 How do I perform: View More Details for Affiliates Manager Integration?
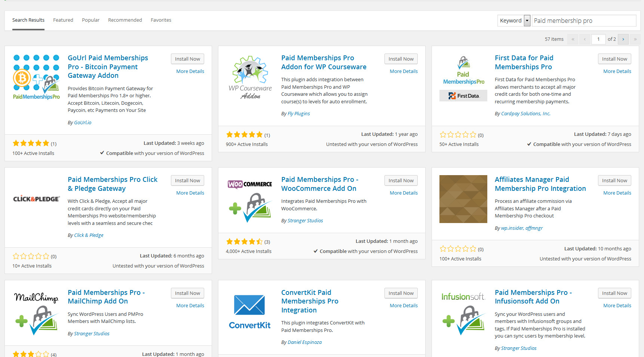pyautogui.click(x=617, y=193)
